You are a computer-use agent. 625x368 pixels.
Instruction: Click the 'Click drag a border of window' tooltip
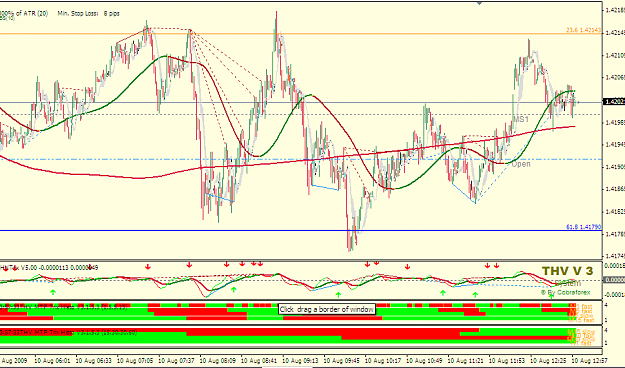click(327, 309)
